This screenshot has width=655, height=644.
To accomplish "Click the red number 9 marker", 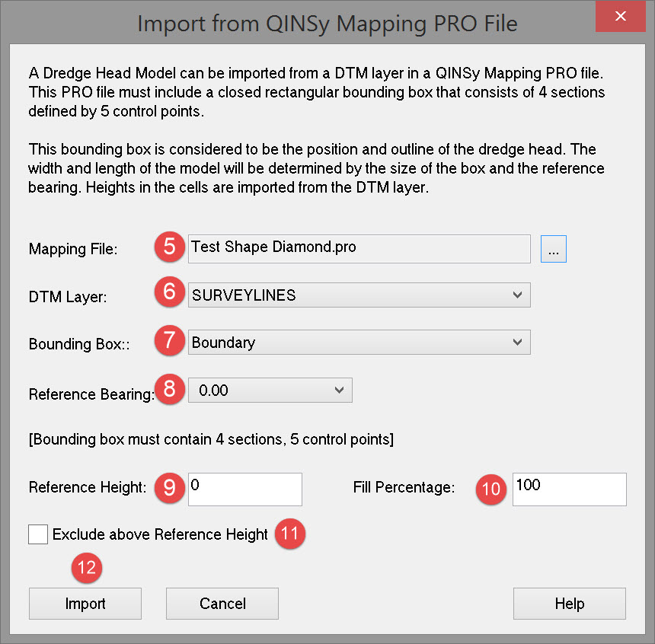I will click(169, 489).
